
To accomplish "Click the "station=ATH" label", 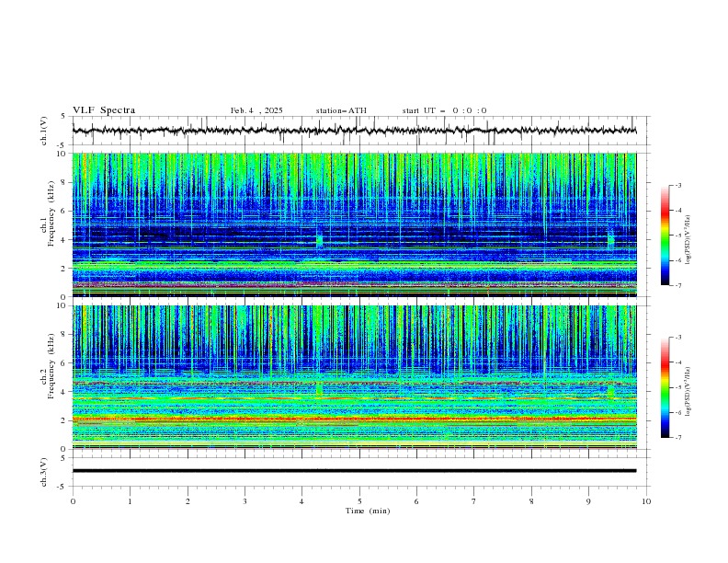I will point(341,110).
